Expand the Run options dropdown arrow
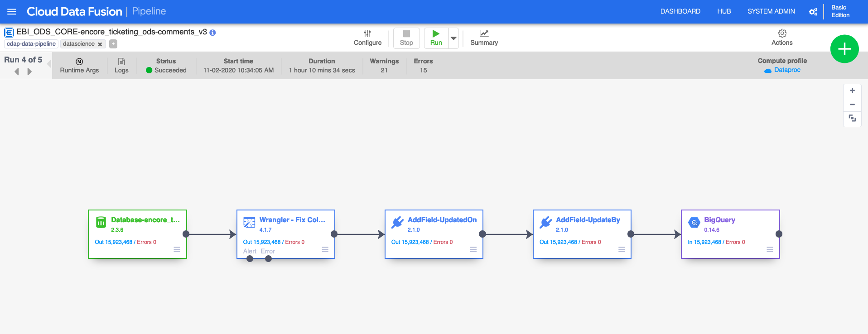This screenshot has width=868, height=334. [453, 38]
